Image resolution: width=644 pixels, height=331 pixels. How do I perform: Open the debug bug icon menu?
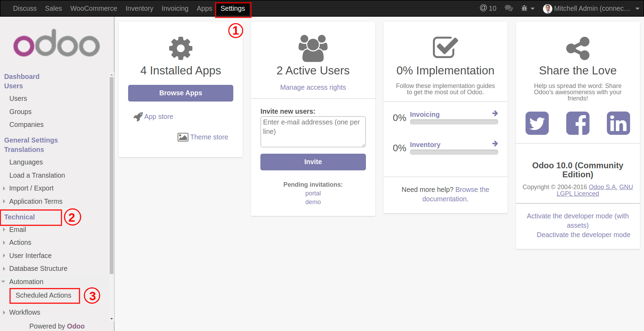527,8
